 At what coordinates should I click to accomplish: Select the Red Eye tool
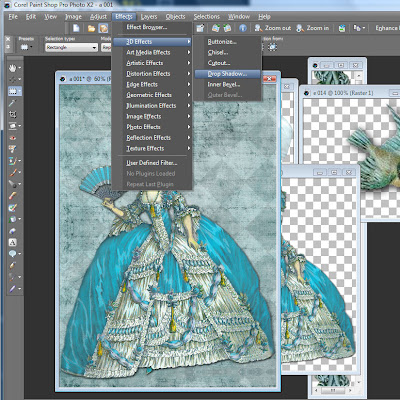[x=13, y=138]
